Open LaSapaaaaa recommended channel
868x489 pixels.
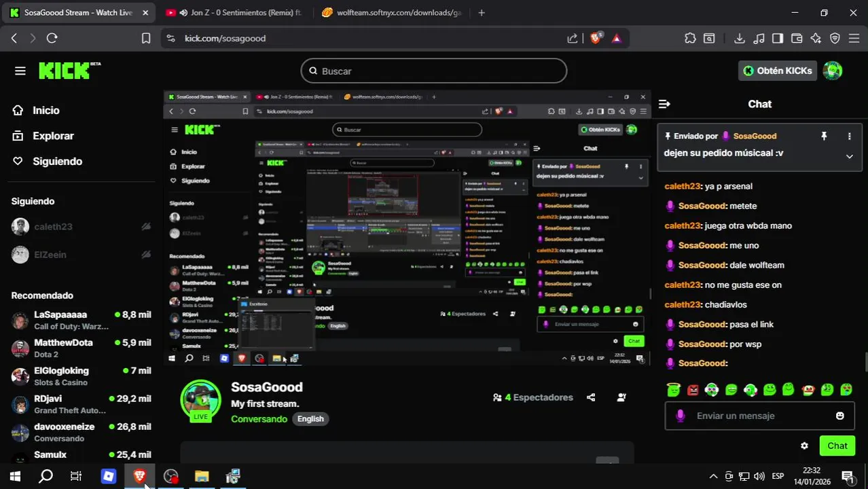click(x=82, y=320)
